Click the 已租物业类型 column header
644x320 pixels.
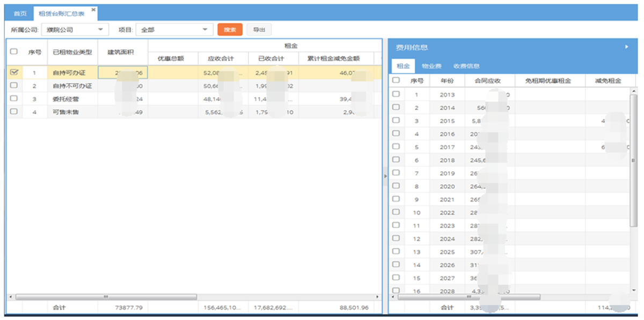click(x=72, y=52)
